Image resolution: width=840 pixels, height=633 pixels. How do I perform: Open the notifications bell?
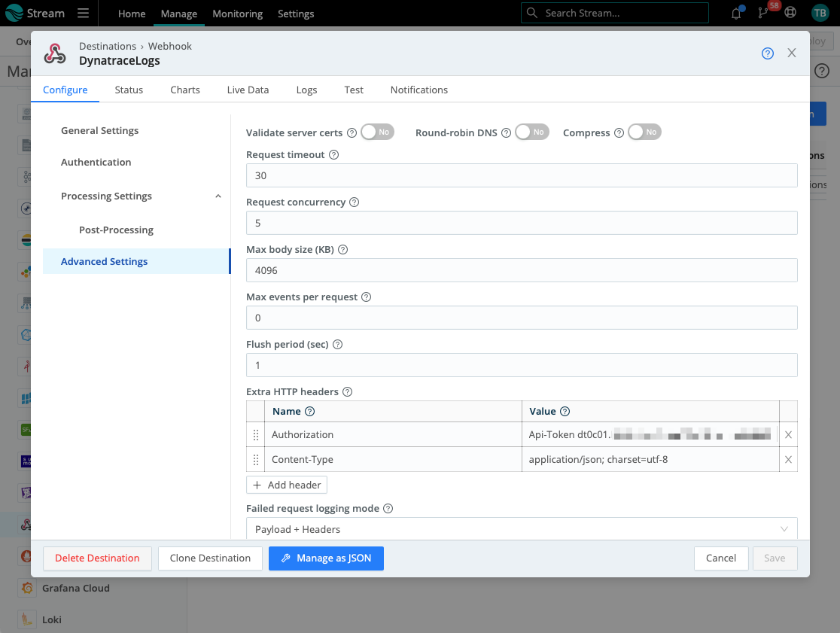(x=735, y=13)
